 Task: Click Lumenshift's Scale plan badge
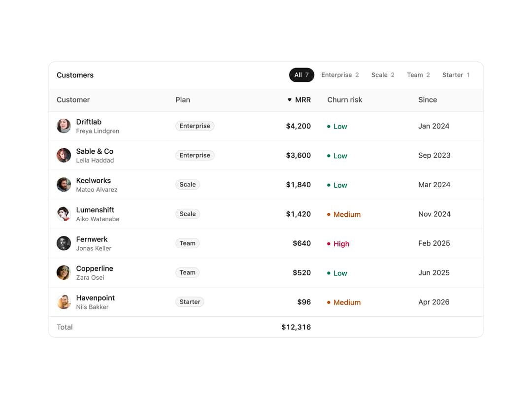pyautogui.click(x=188, y=214)
